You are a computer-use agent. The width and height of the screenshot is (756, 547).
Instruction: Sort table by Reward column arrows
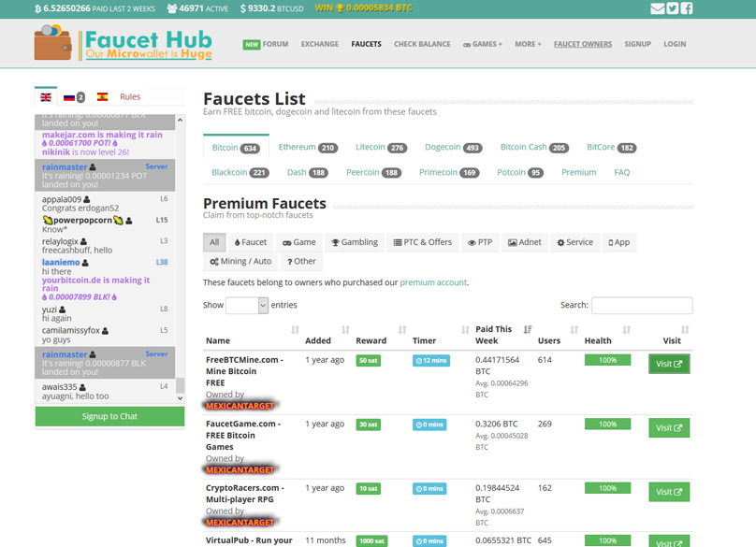(x=402, y=330)
